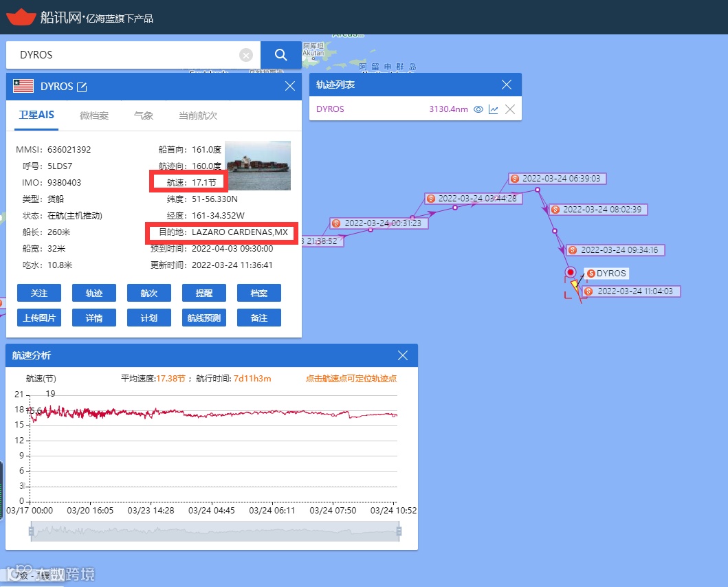Click the destination LAZARO CARDENAS,MX
This screenshot has width=728, height=587.
coord(239,232)
